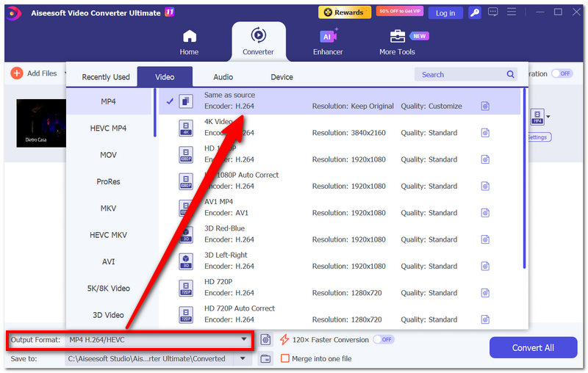Open settings for 1080P Auto Correct preset
This screenshot has height=373, width=588.
(485, 186)
